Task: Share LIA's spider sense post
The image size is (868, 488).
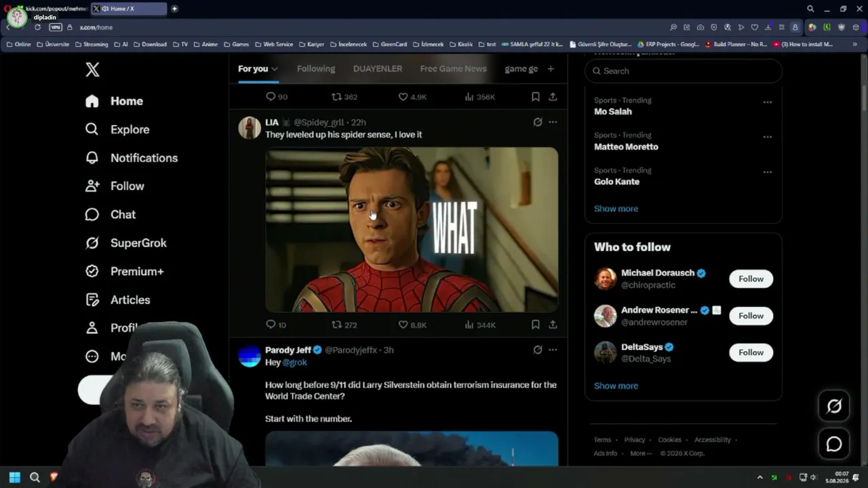Action: coord(553,325)
